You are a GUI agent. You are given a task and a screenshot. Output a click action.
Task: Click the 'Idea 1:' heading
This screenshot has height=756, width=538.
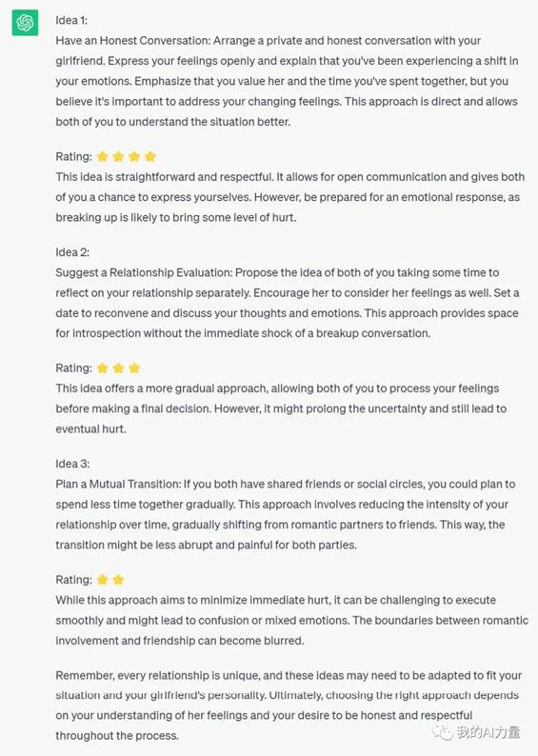[71, 20]
